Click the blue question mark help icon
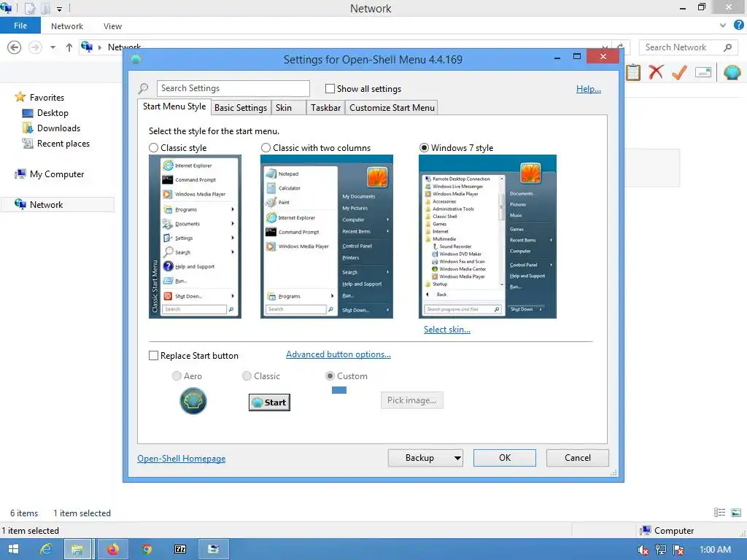Screen dimensions: 747x560 click(738, 26)
